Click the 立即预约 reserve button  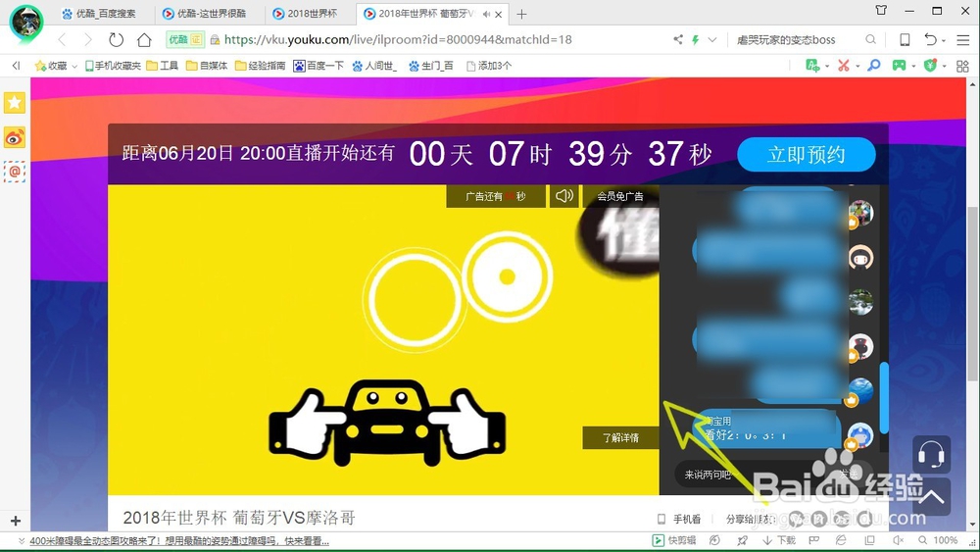coord(807,154)
